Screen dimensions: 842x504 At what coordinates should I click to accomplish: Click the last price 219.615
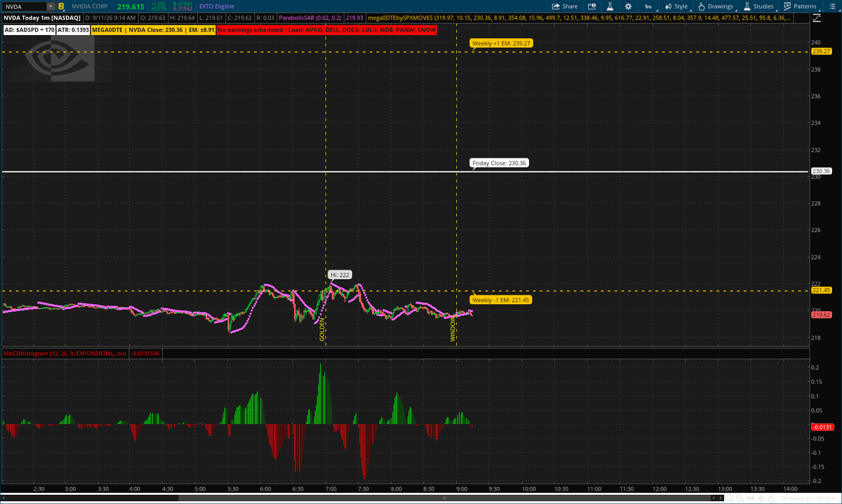click(x=129, y=6)
